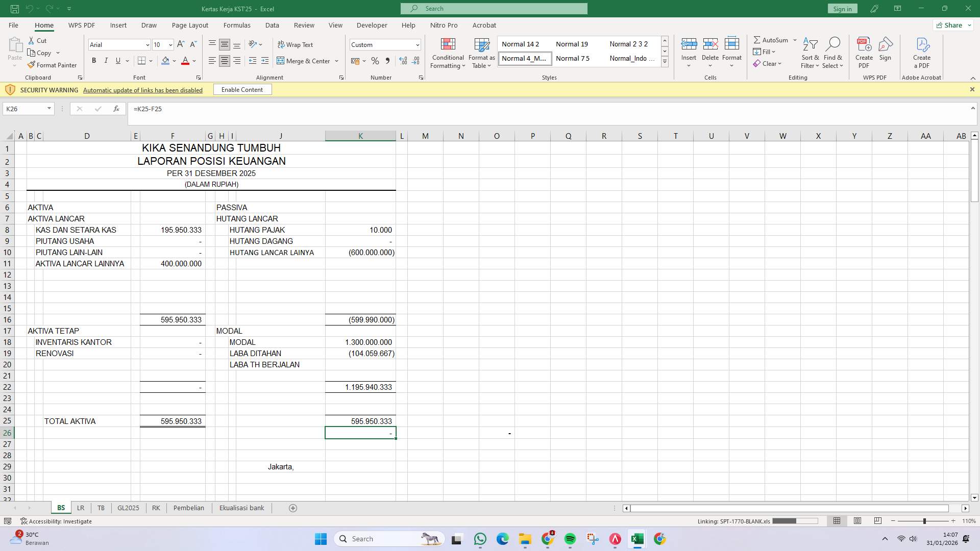This screenshot has width=980, height=551.
Task: Click the Enable Content button
Action: pyautogui.click(x=242, y=89)
